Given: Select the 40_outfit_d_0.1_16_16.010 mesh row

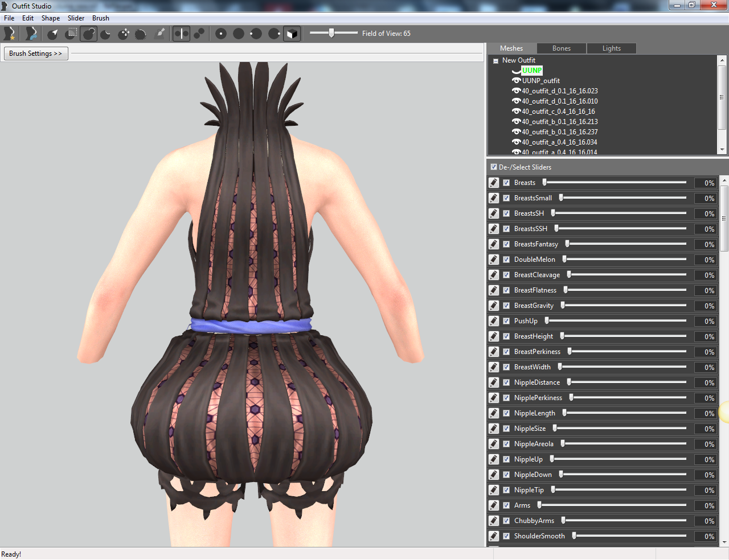Looking at the screenshot, I should [x=560, y=101].
